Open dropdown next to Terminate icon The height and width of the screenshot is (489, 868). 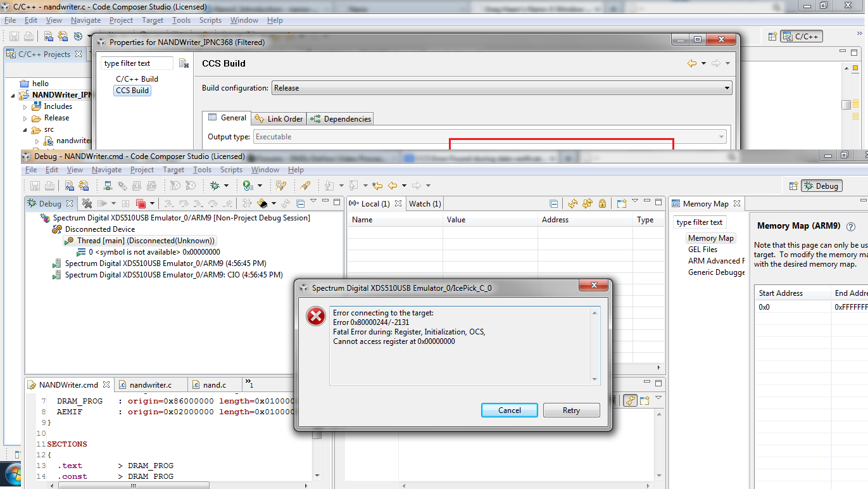tap(151, 203)
